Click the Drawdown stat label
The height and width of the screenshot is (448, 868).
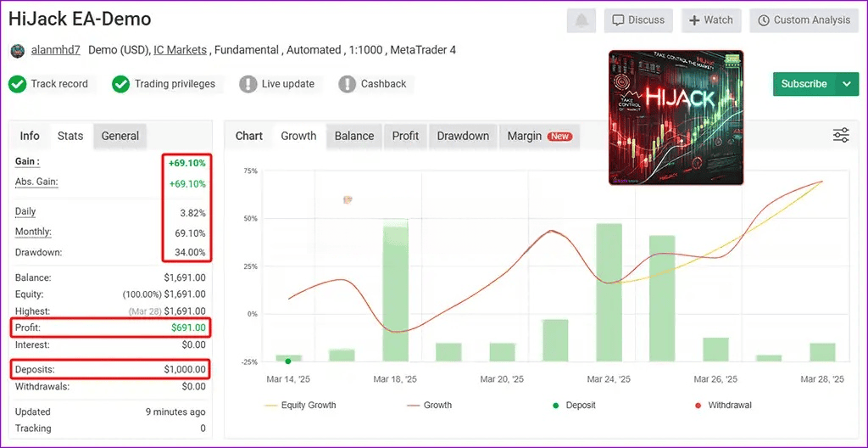(x=38, y=253)
